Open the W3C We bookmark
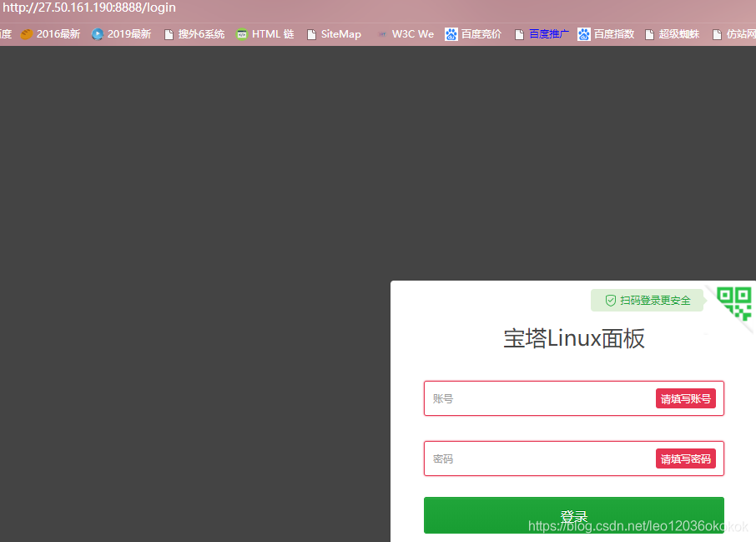756x542 pixels. tap(406, 34)
